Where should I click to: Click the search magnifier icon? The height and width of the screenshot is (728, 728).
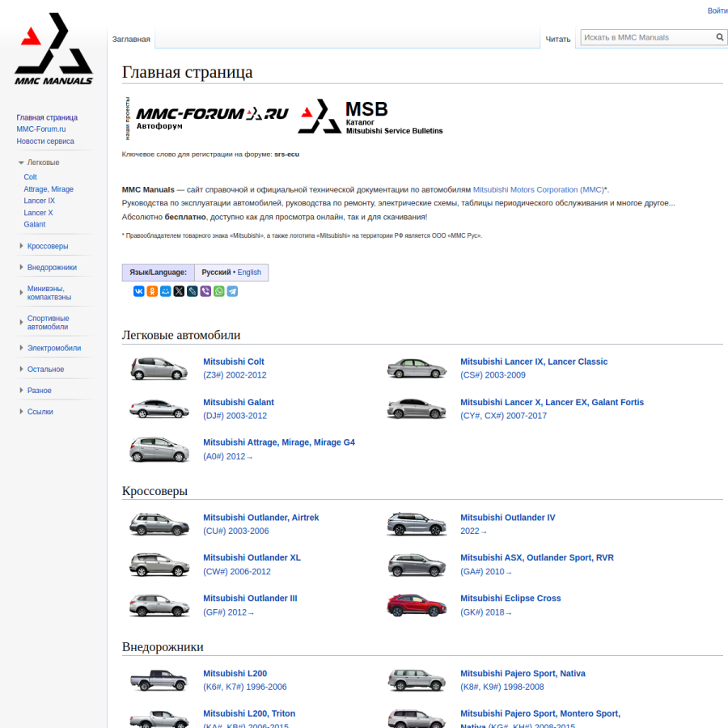720,37
